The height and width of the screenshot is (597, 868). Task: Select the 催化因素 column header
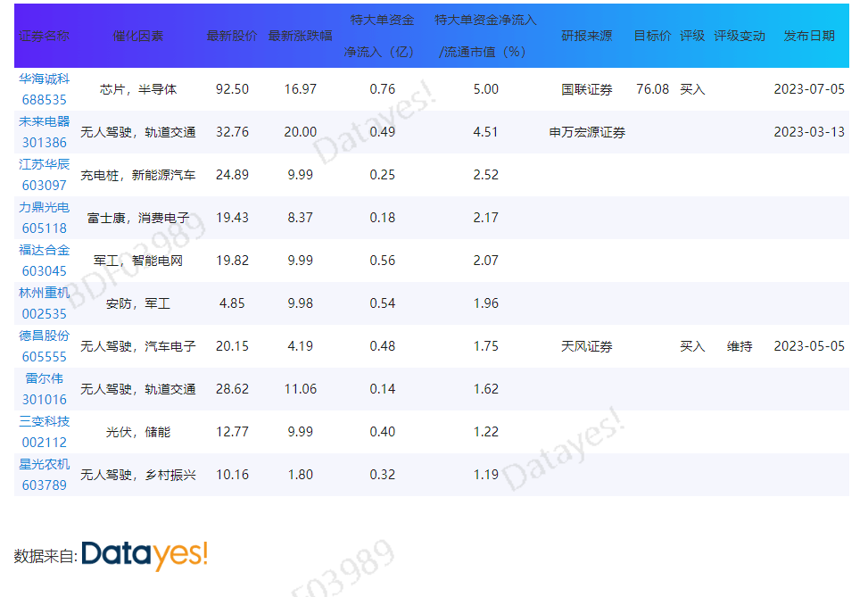pos(138,37)
